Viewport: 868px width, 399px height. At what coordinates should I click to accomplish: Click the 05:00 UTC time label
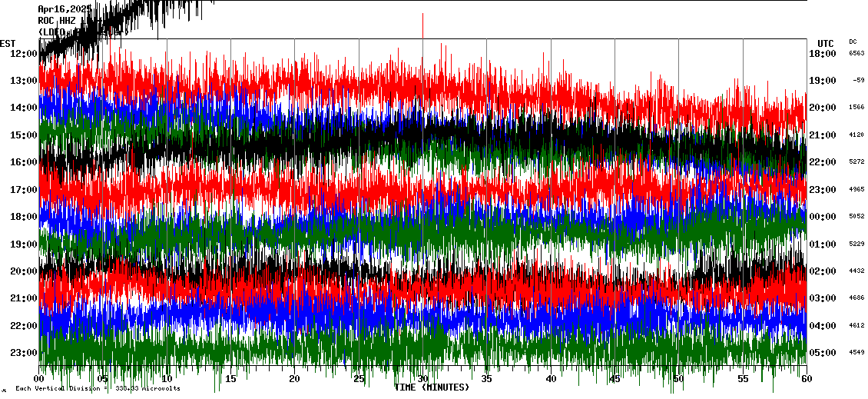(822, 353)
